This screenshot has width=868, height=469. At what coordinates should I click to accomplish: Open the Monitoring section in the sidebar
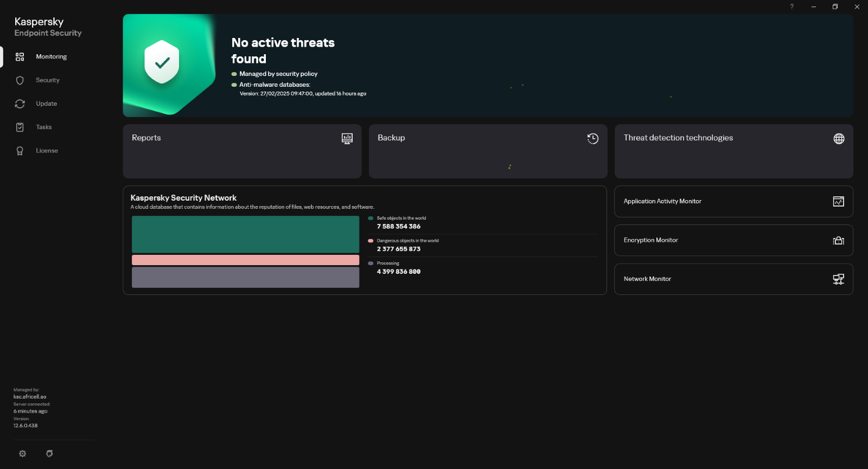tap(51, 57)
